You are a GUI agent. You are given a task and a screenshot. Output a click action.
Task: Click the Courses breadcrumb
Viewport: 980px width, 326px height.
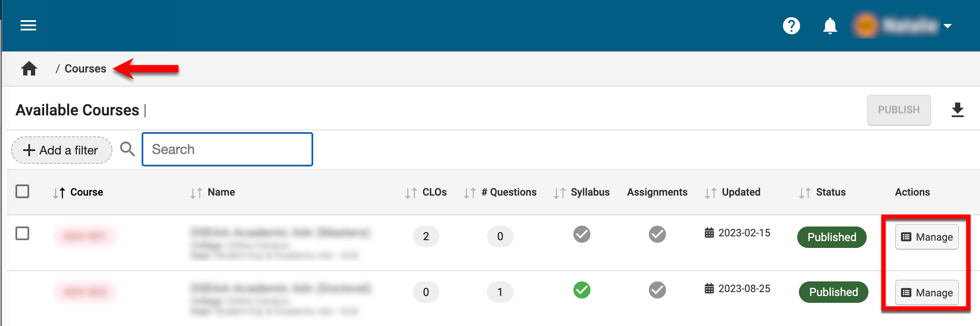pos(85,69)
